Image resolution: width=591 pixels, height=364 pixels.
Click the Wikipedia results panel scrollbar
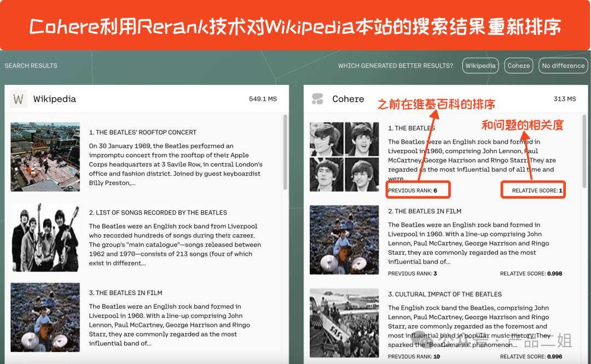pos(285,152)
